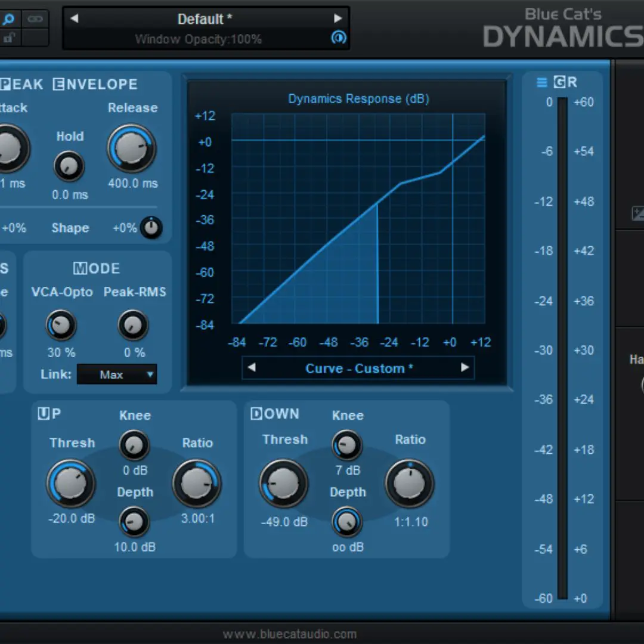
Task: Click the magnifier zoom icon in the toolbar
Action: [x=8, y=19]
